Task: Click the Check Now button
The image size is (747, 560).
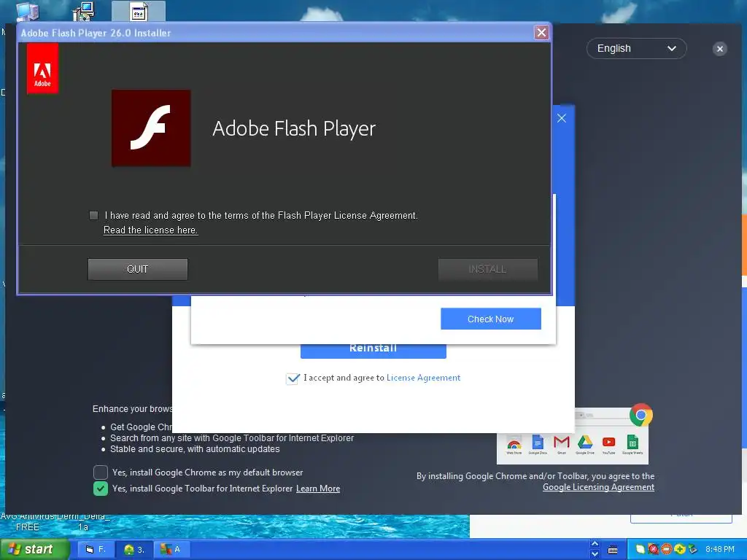Action: (x=491, y=319)
